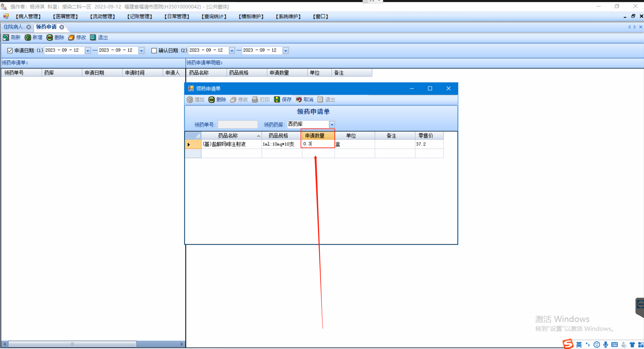Click the 刷新 refresh icon
Screen dimensions: 644x349
point(6,38)
